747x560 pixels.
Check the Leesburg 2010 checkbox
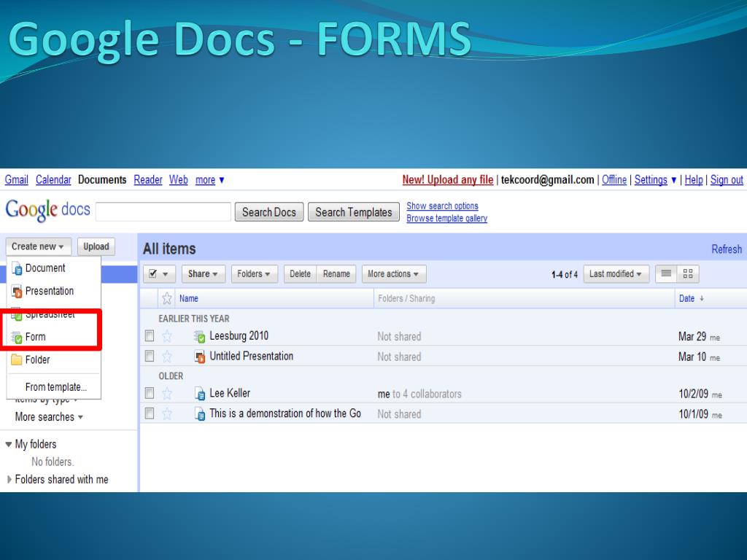(150, 336)
